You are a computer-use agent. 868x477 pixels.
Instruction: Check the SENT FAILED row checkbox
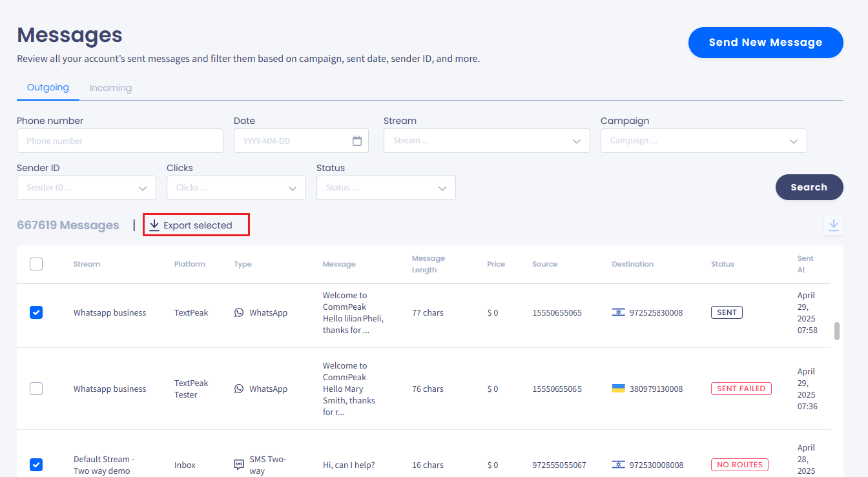coord(36,389)
